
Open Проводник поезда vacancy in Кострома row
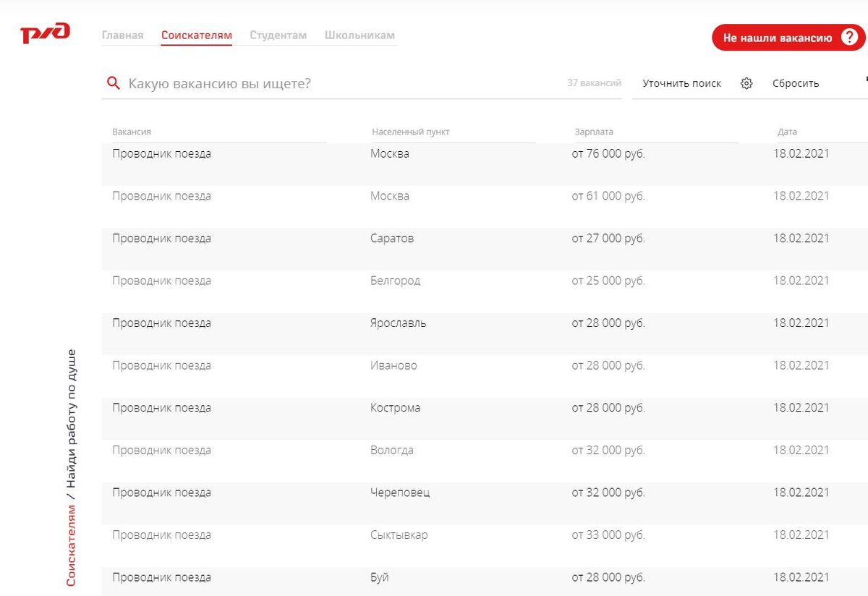click(x=161, y=408)
